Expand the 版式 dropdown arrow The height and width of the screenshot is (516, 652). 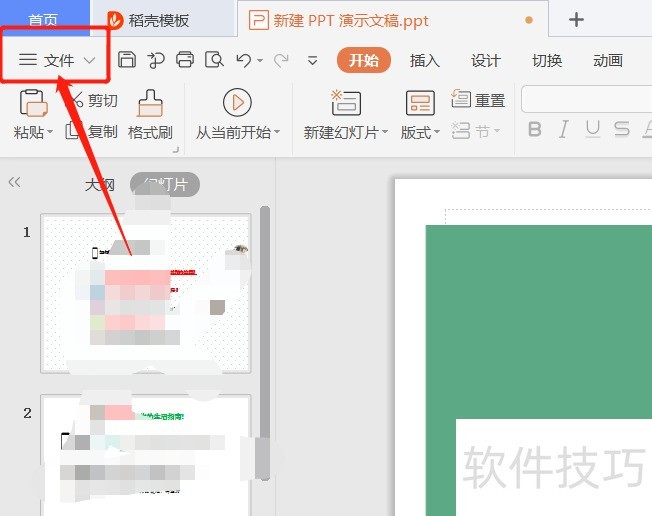tap(437, 132)
